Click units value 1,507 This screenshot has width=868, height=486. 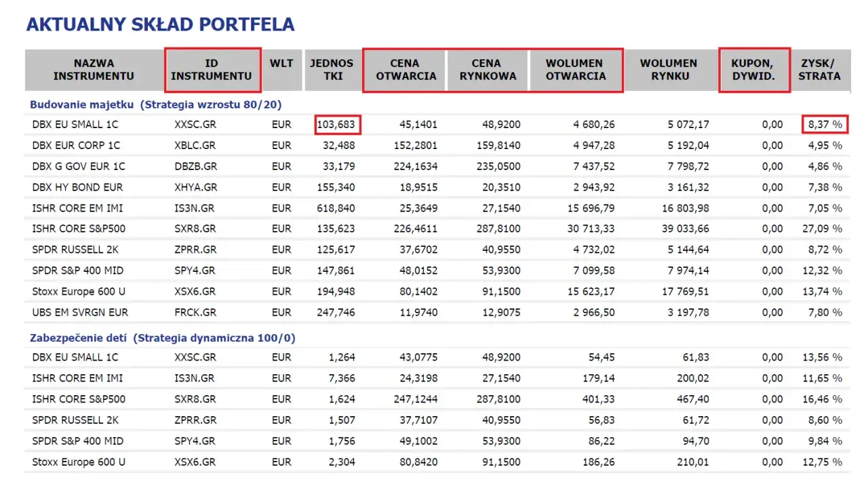(342, 420)
